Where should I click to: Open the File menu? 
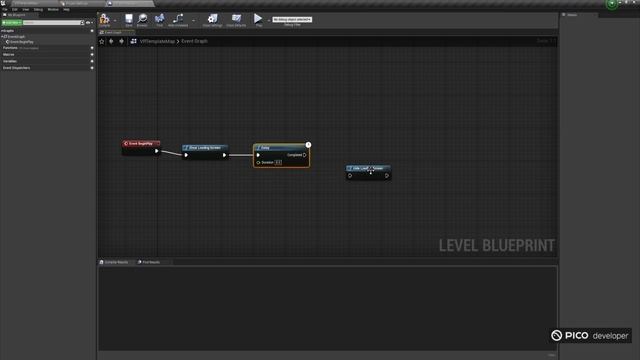click(5, 9)
